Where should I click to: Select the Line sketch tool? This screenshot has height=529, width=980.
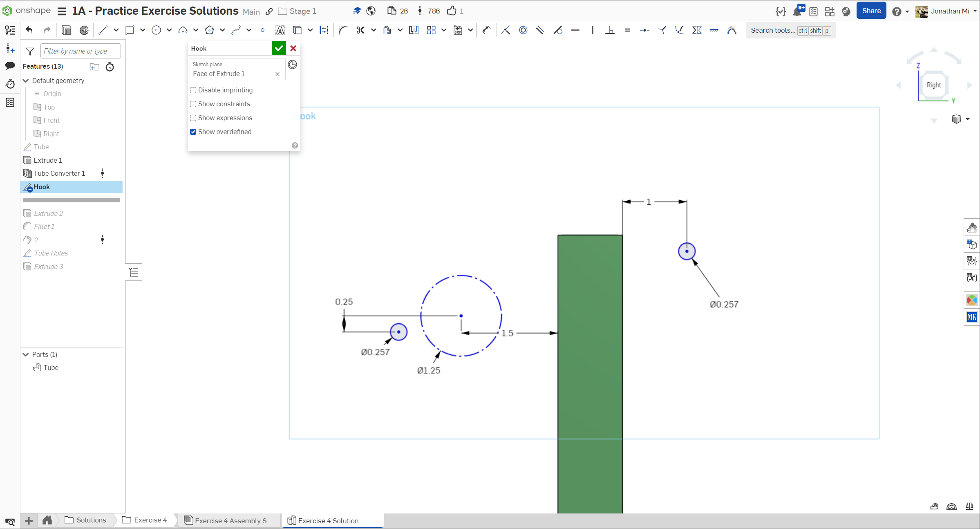tap(103, 30)
